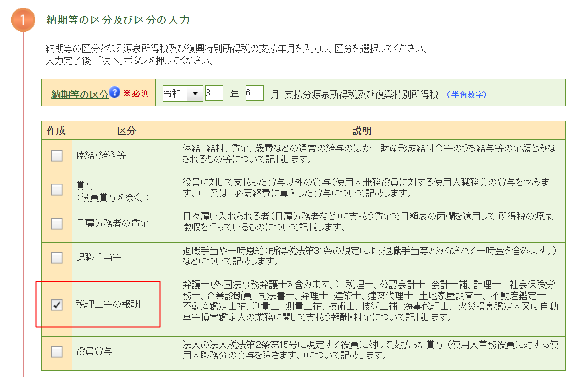Click the 作成 column header
The image size is (588, 377).
point(56,131)
